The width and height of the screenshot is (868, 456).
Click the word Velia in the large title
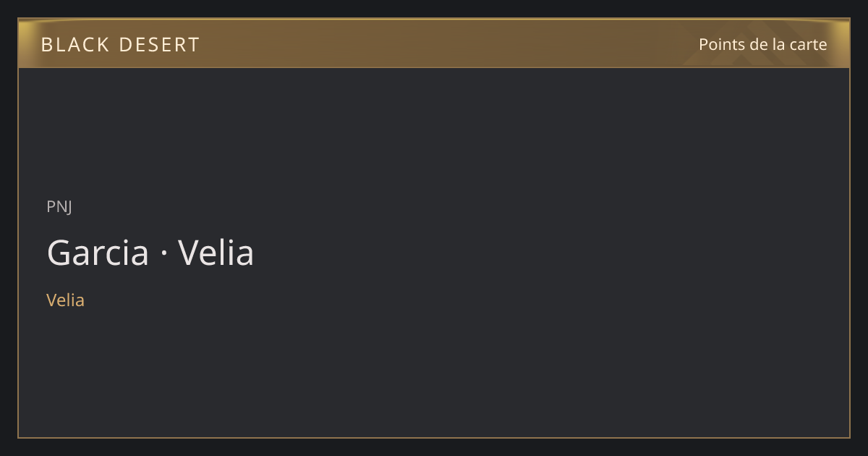click(216, 253)
